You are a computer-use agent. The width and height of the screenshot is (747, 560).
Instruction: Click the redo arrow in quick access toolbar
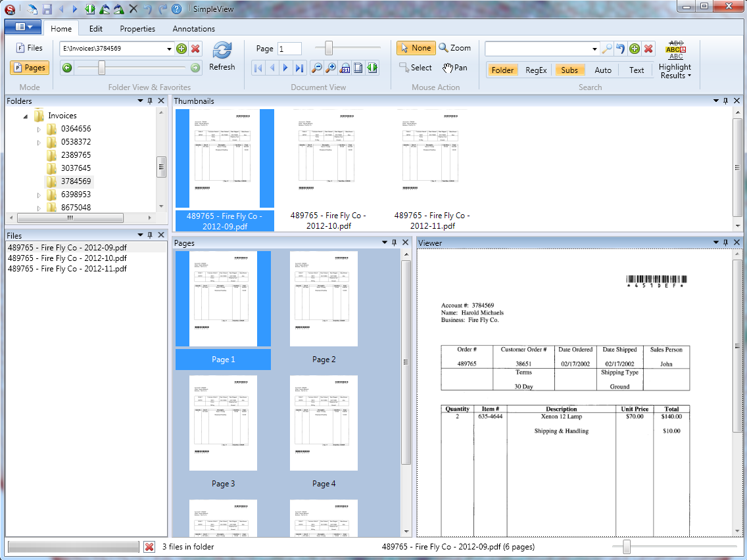click(x=162, y=9)
